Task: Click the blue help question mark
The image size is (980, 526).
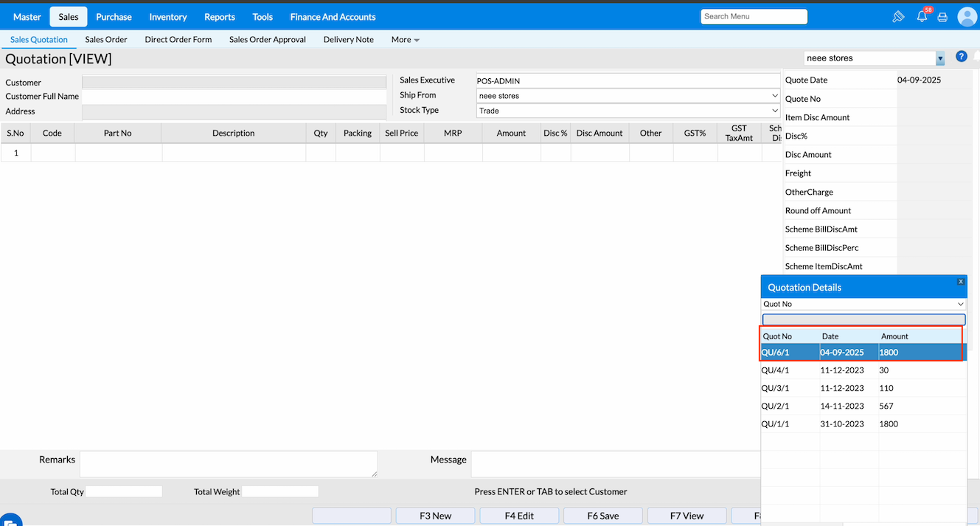Action: click(961, 57)
